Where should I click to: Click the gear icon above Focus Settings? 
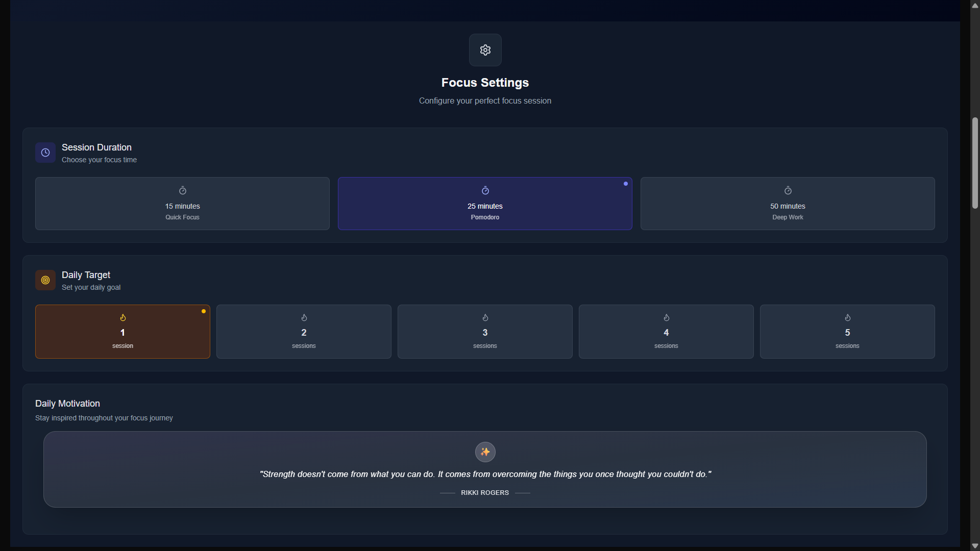(485, 50)
